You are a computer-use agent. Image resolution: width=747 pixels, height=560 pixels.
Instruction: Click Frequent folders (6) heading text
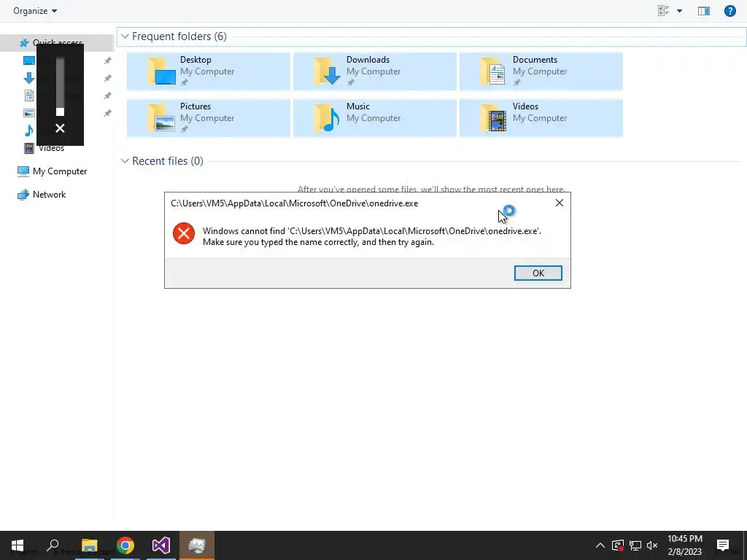coord(179,36)
